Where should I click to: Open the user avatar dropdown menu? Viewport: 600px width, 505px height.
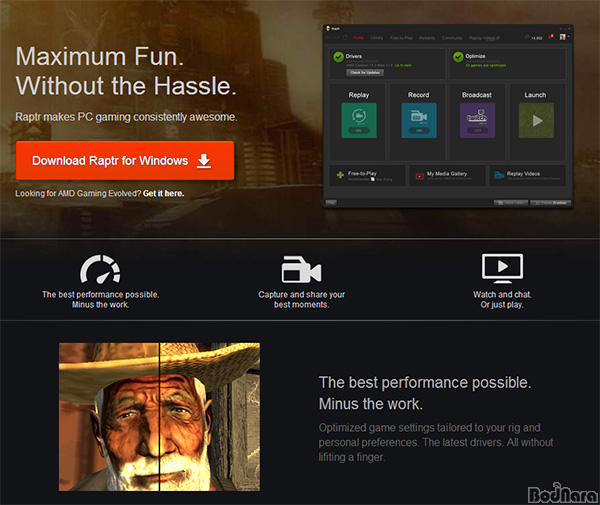click(x=564, y=37)
